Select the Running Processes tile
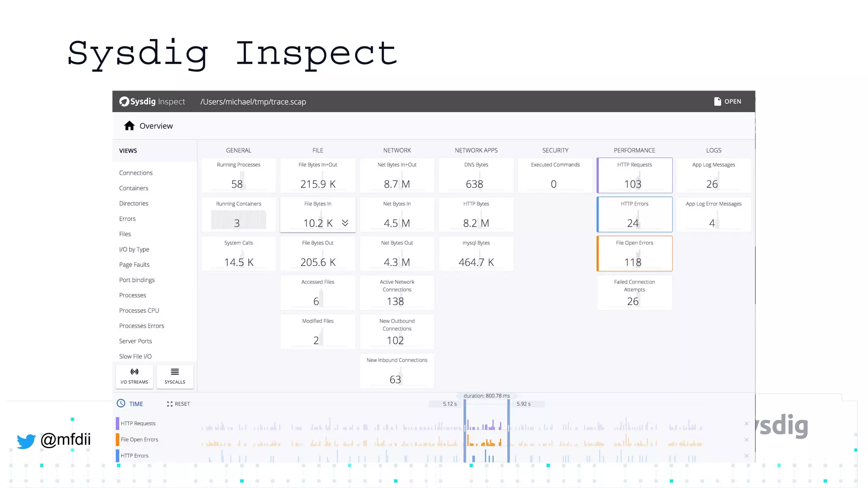 pyautogui.click(x=239, y=175)
